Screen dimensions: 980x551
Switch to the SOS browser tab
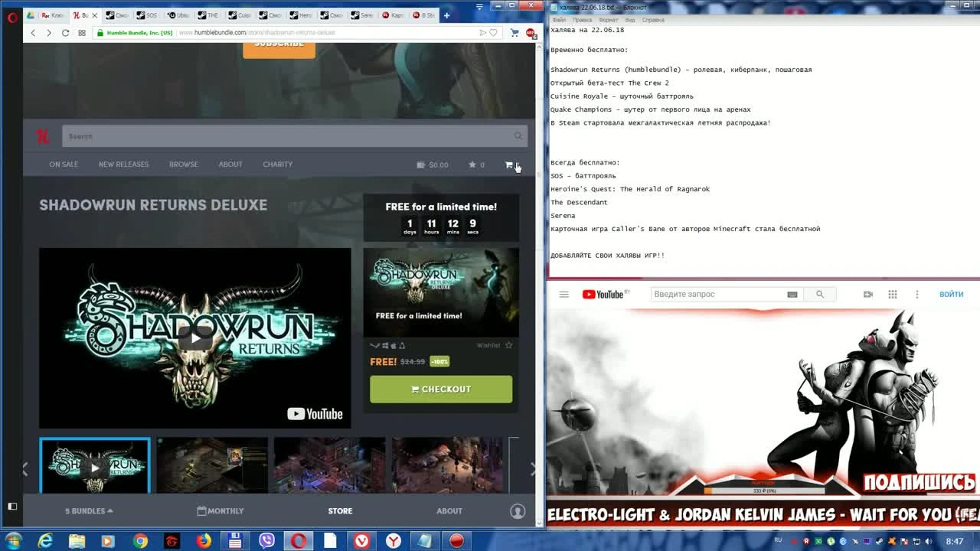click(149, 15)
